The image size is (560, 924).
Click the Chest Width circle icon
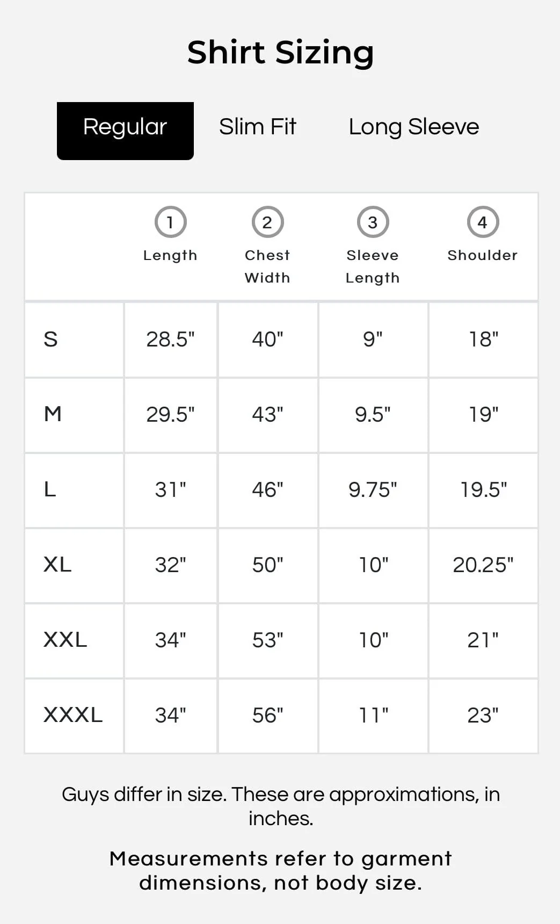point(267,222)
